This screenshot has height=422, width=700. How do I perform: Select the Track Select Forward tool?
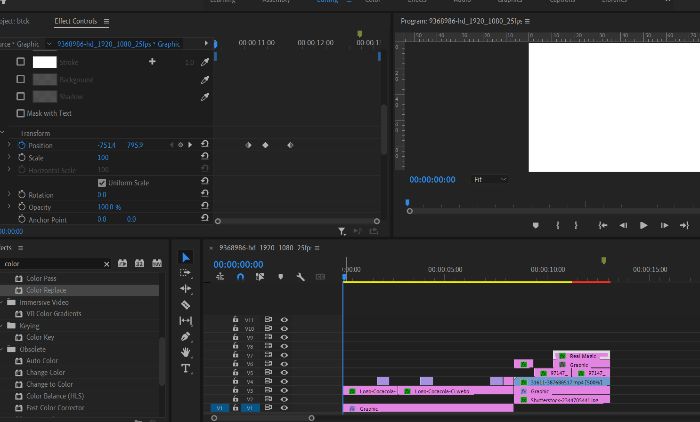click(x=185, y=273)
